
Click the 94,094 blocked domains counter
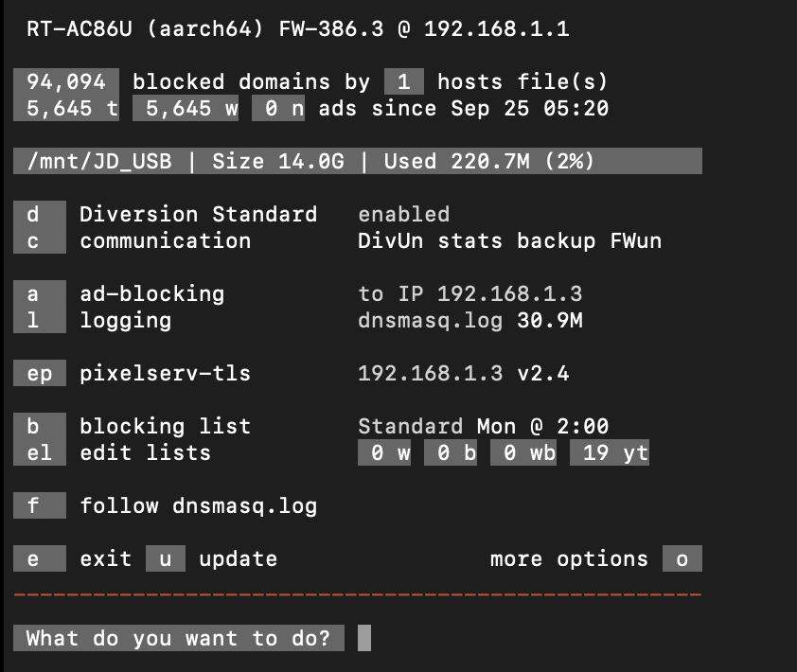point(66,82)
